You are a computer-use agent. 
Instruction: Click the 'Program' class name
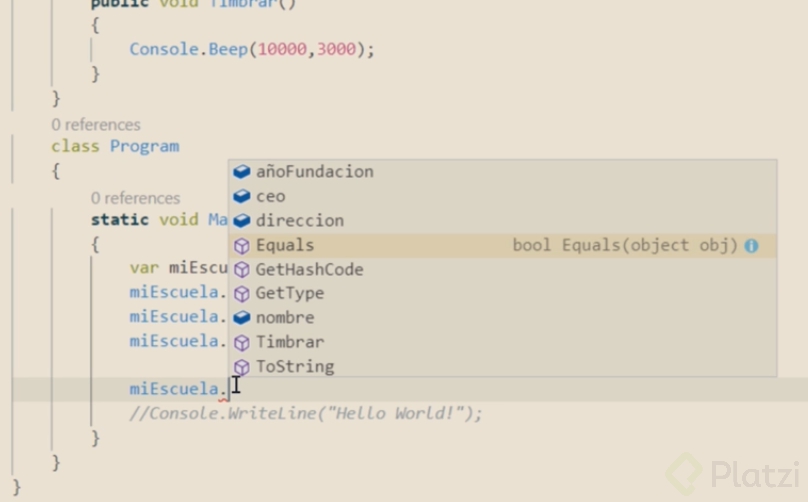[145, 146]
